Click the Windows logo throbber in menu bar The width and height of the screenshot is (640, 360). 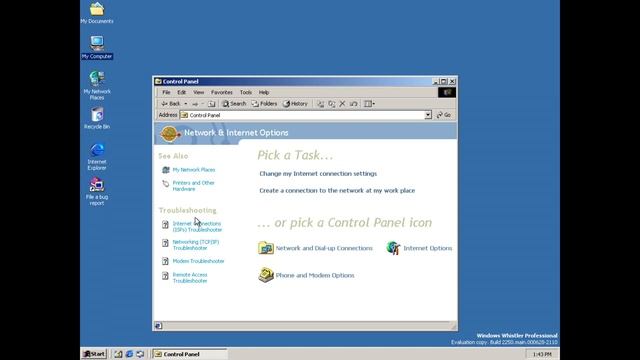447,93
